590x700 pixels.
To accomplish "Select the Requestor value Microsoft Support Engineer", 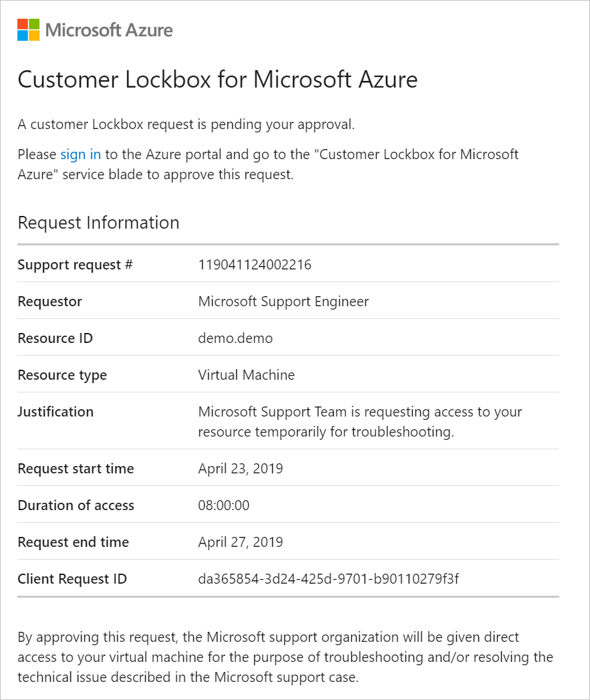I will [283, 302].
